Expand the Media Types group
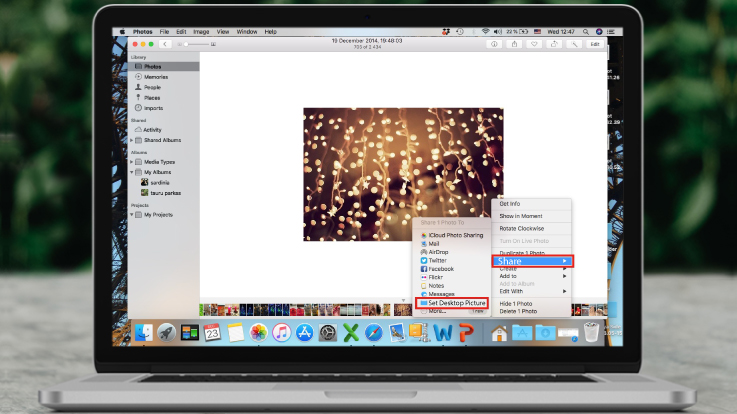The width and height of the screenshot is (737, 414). (132, 161)
